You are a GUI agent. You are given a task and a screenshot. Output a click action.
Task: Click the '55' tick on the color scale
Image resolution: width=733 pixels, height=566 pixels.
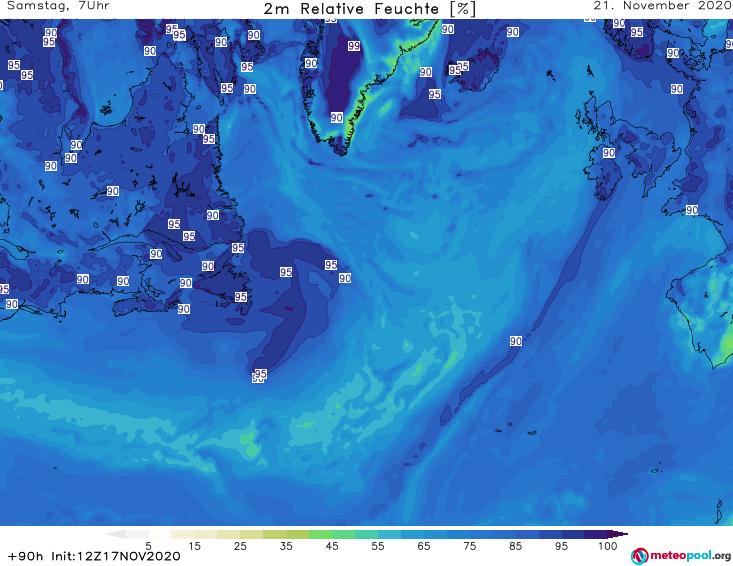378,546
